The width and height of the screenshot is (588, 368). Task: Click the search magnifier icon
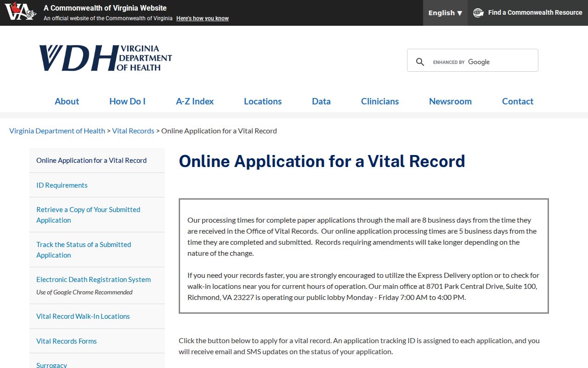(420, 62)
